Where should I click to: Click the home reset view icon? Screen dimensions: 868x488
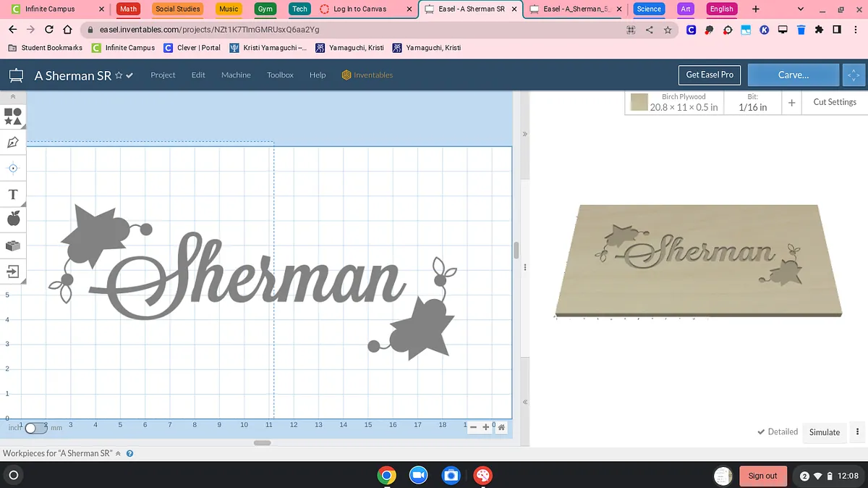(x=501, y=427)
